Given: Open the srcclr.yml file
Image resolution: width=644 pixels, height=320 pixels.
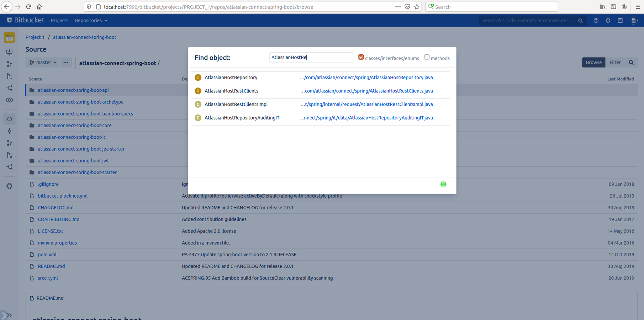Looking at the screenshot, I should click(x=48, y=278).
